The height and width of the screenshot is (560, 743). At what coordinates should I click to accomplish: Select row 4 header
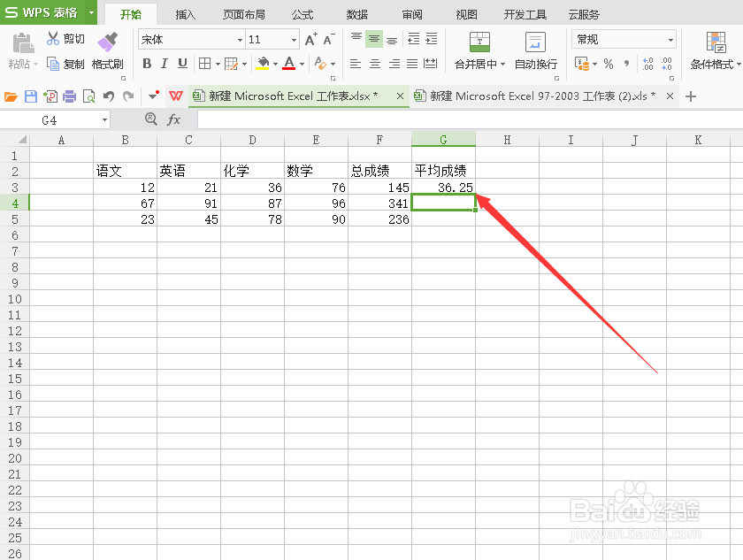pyautogui.click(x=15, y=203)
